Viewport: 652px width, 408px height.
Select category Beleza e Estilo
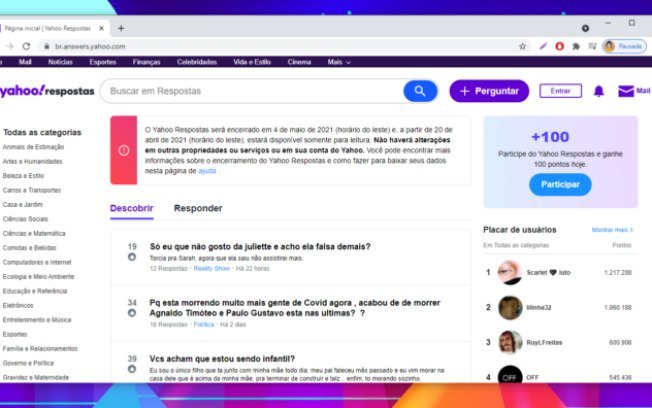[23, 176]
